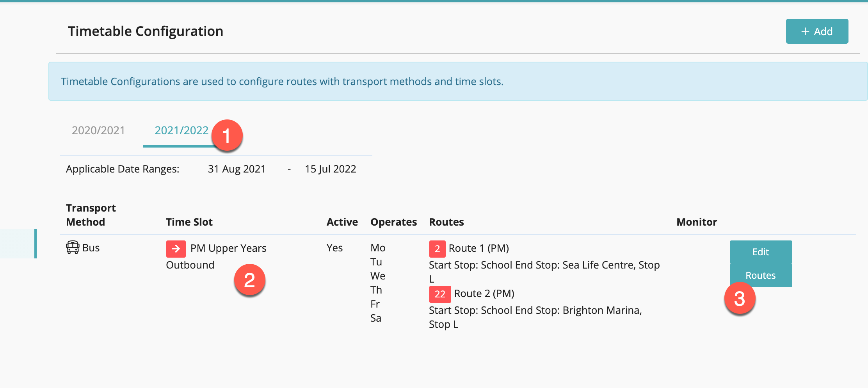Viewport: 868px width, 388px height.
Task: Click the 15 Jul 2022 end date
Action: [x=330, y=169]
